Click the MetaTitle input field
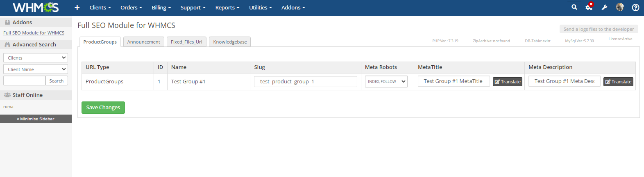This screenshot has height=177, width=644. [x=454, y=81]
